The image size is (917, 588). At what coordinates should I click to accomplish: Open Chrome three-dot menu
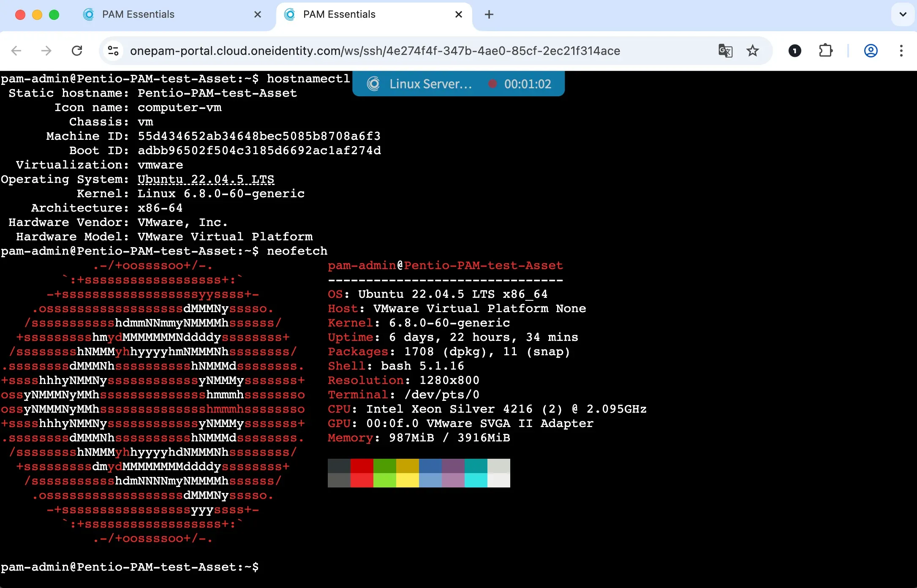tap(901, 51)
